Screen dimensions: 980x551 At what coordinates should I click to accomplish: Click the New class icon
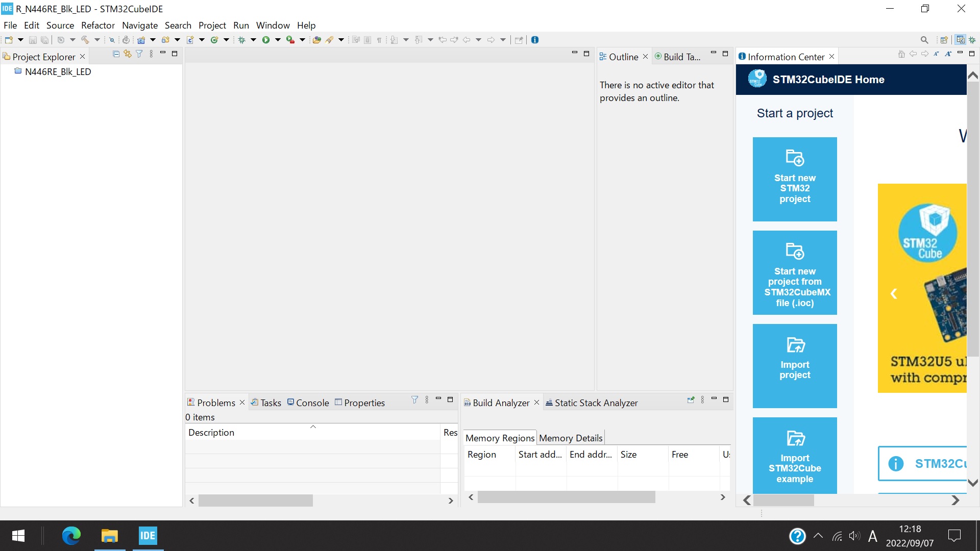pyautogui.click(x=214, y=40)
